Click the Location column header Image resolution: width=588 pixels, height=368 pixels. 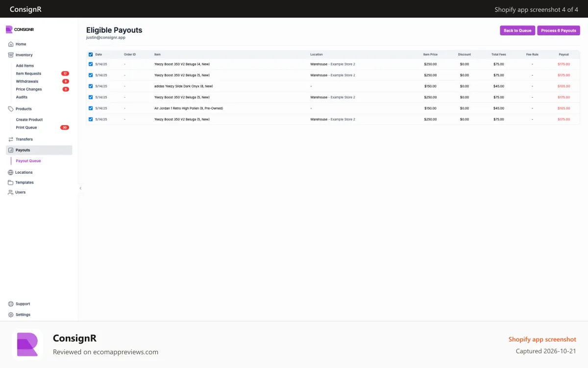(317, 54)
